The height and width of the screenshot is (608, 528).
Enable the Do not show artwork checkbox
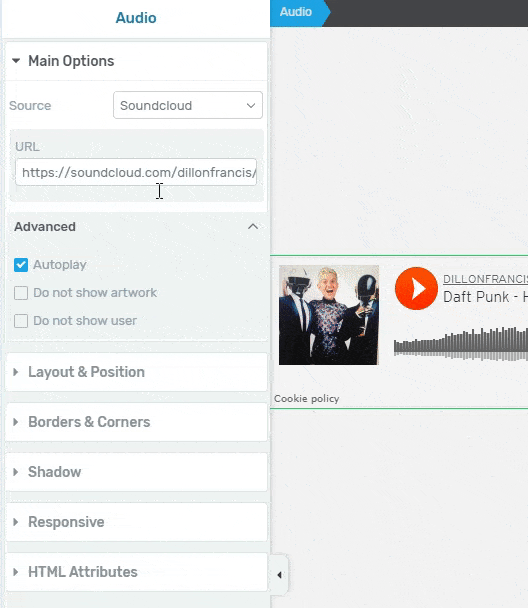pyautogui.click(x=21, y=293)
